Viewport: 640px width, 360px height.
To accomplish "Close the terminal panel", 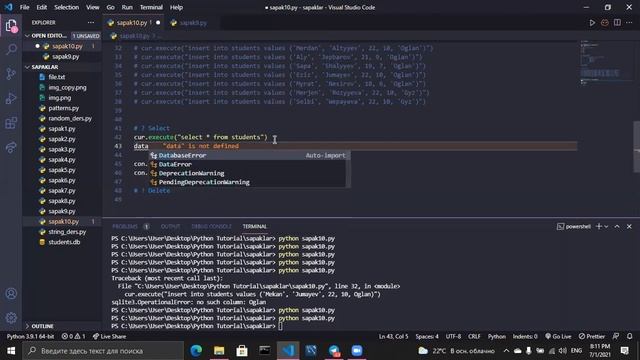I will (629, 226).
